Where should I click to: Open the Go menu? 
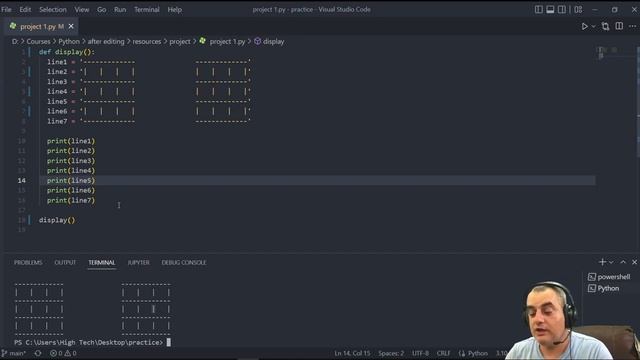pyautogui.click(x=102, y=9)
